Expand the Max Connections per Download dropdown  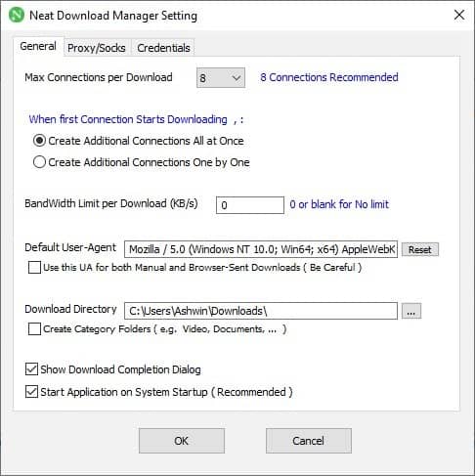pos(221,78)
